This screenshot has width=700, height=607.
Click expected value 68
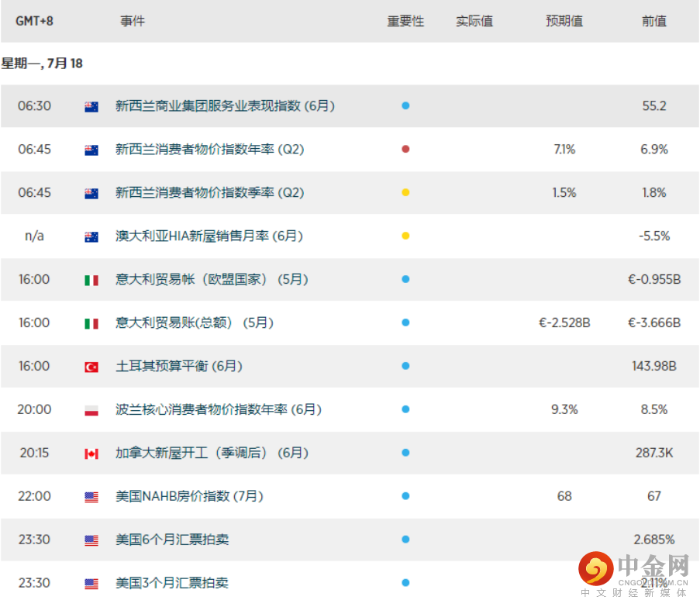(564, 495)
